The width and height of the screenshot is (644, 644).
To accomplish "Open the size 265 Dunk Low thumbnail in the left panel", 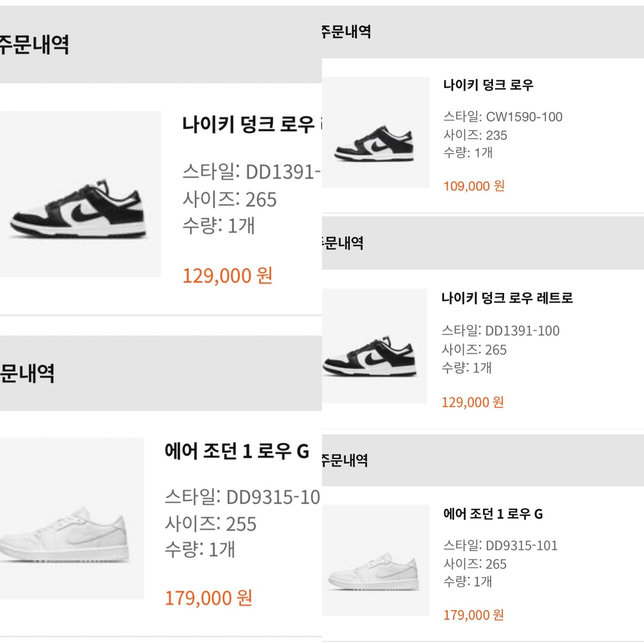I will pyautogui.click(x=80, y=194).
